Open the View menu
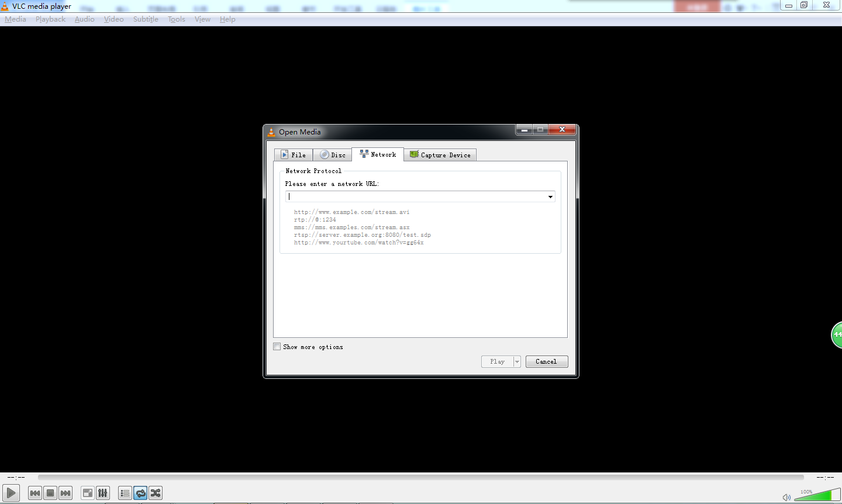 [202, 19]
